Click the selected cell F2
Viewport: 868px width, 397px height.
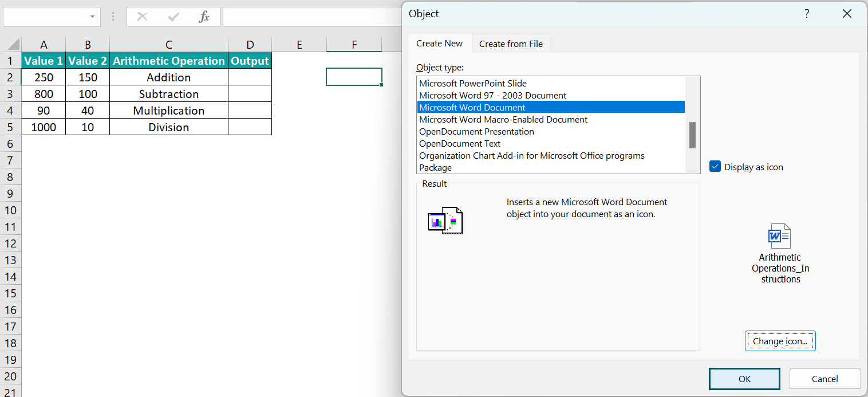[x=354, y=77]
